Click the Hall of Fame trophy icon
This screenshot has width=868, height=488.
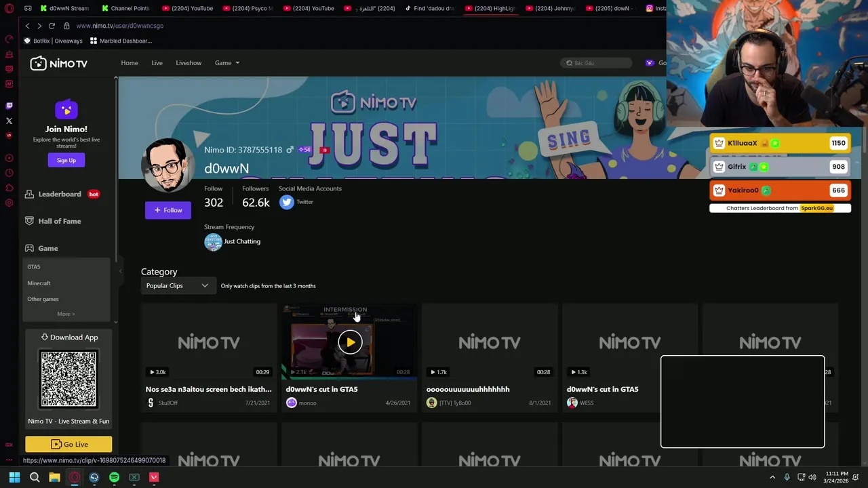click(29, 221)
